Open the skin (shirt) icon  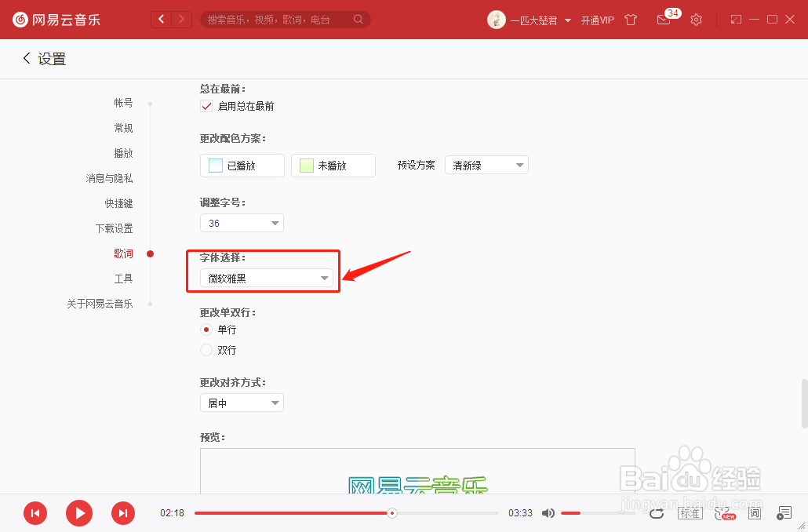tap(631, 20)
